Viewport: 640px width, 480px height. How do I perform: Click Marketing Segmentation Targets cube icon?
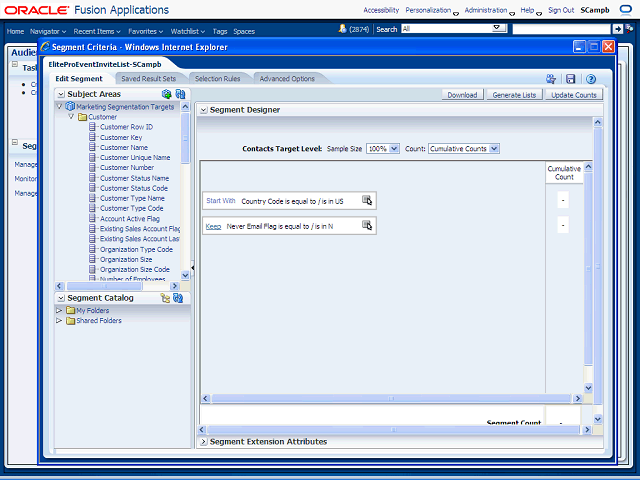point(70,107)
